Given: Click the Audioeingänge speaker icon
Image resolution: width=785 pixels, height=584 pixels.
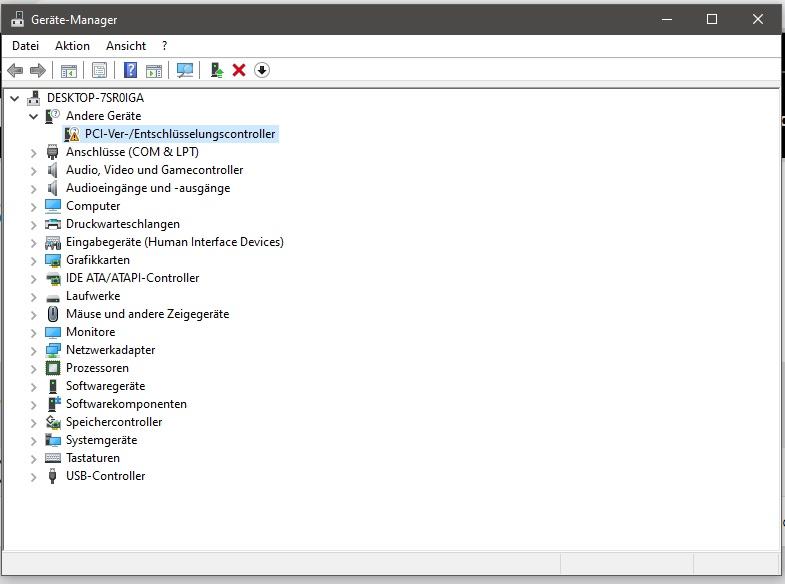Looking at the screenshot, I should pyautogui.click(x=52, y=188).
